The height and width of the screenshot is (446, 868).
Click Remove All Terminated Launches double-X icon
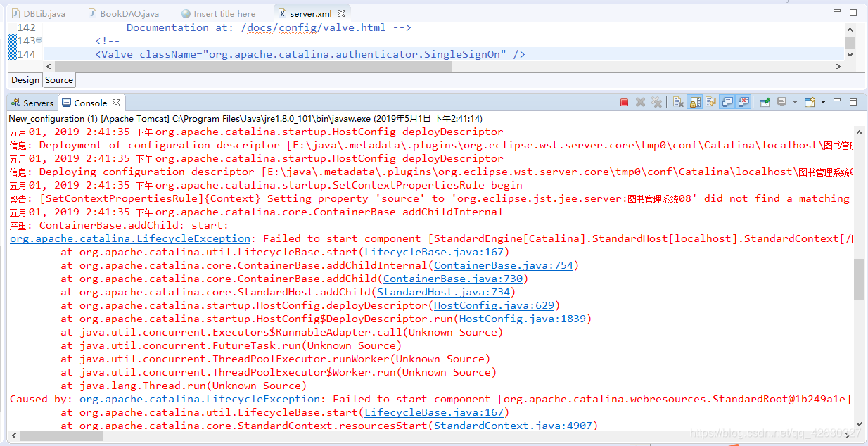(x=656, y=103)
